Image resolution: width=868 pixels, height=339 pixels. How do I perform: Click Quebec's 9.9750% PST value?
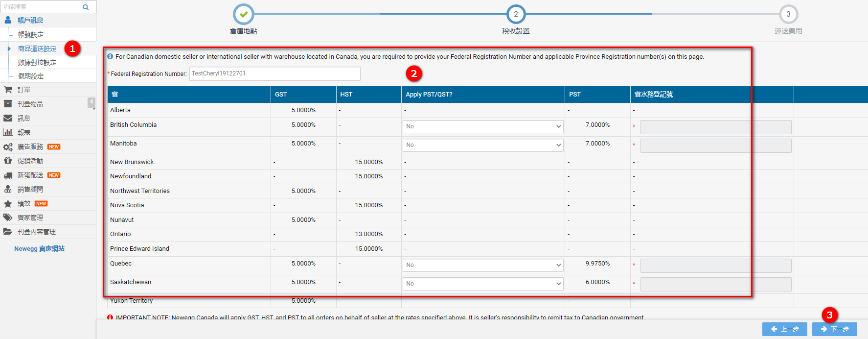(597, 264)
